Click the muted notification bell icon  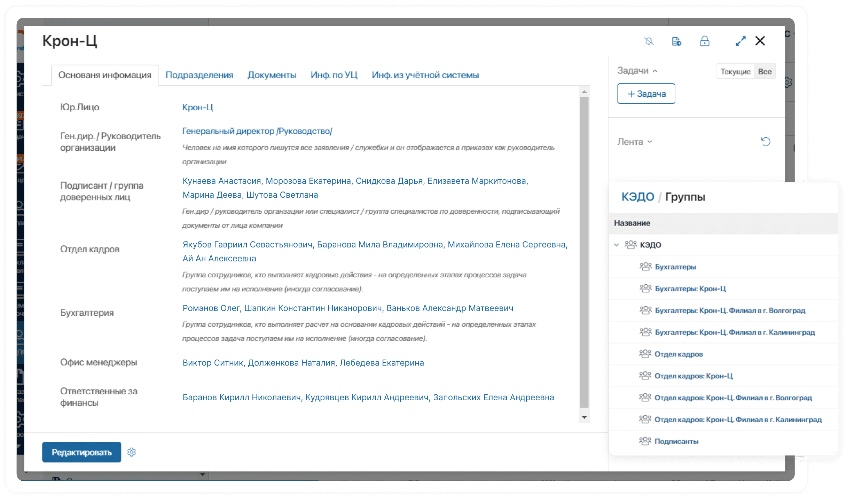tap(649, 41)
